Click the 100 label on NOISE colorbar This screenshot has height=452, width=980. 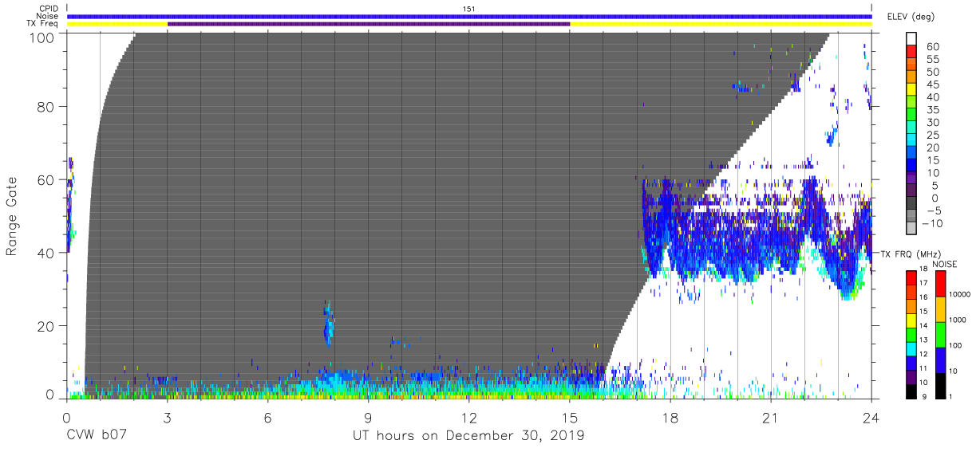[x=957, y=347]
